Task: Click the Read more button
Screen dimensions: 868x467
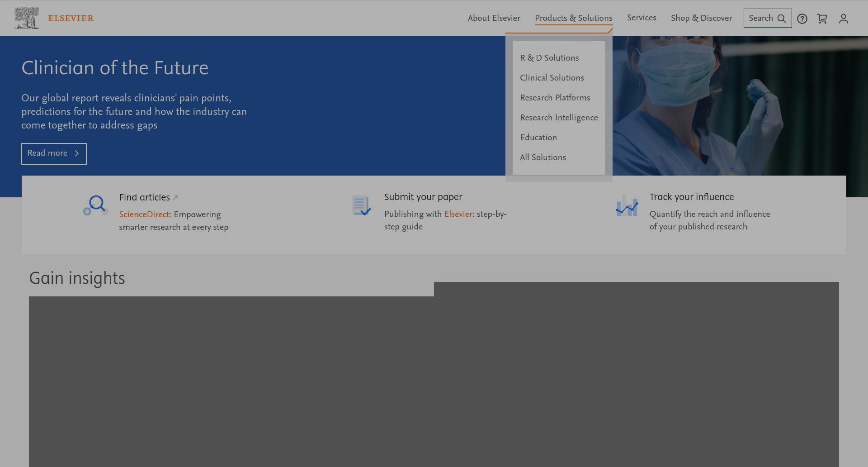Action: (54, 154)
